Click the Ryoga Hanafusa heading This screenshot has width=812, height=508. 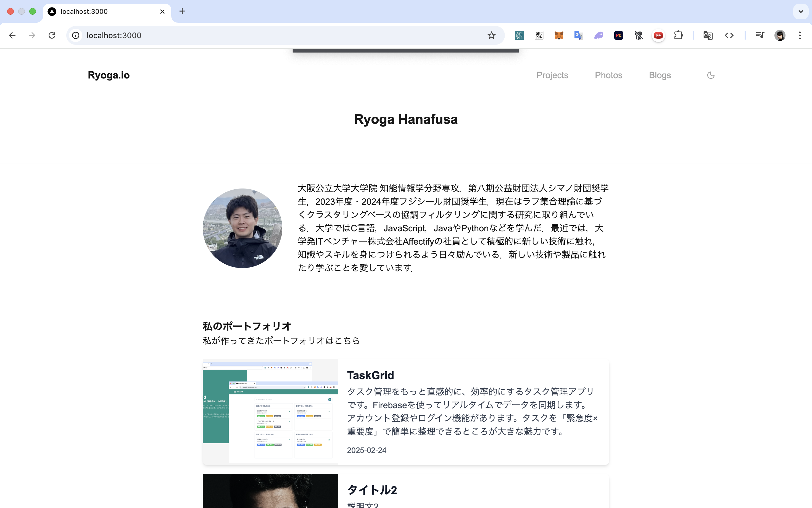405,119
